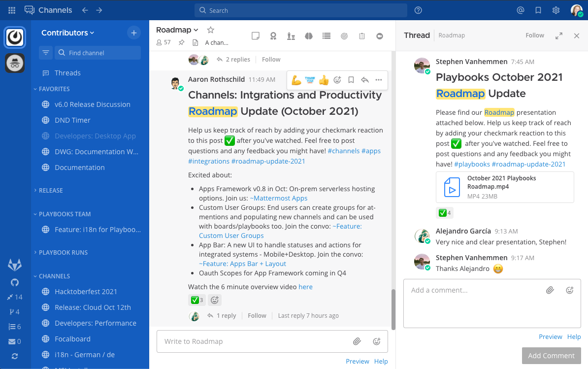This screenshot has width=588, height=369.
Task: Switch to the Threads view
Action: click(68, 72)
